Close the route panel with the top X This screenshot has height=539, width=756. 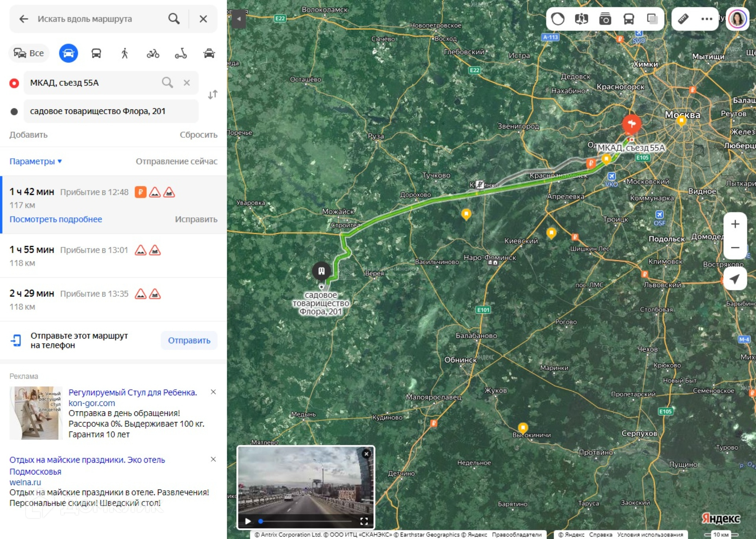tap(203, 19)
